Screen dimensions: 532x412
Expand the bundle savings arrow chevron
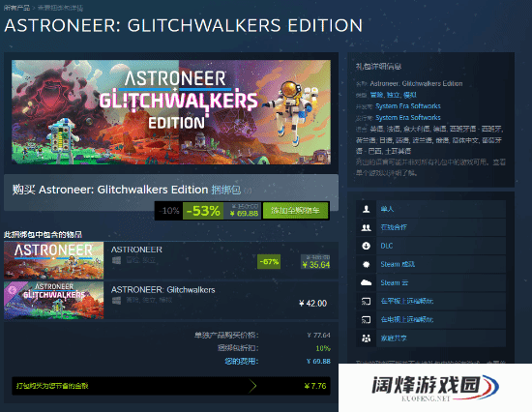[x=252, y=386]
